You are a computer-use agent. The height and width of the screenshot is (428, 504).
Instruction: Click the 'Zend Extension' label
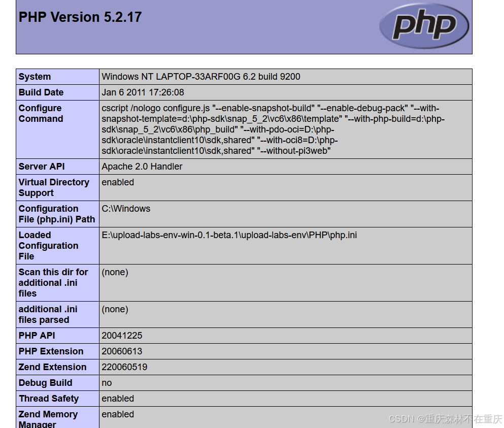coord(52,367)
